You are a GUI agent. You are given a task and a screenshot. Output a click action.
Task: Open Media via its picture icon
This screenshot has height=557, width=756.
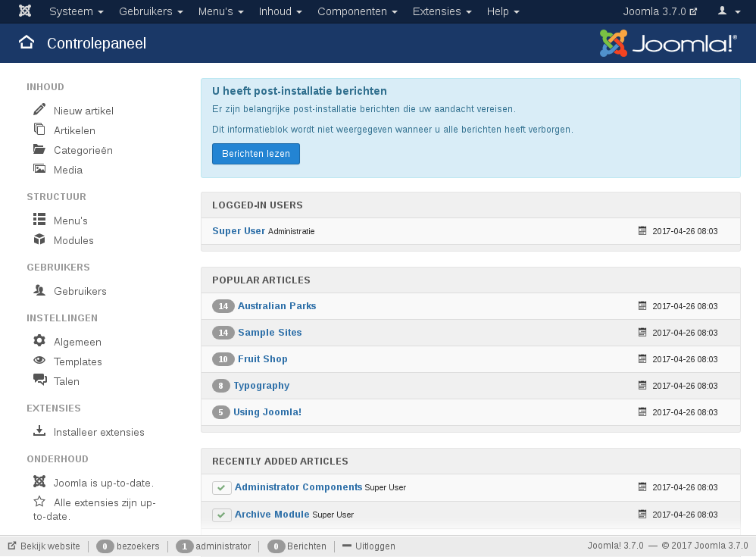coord(39,169)
